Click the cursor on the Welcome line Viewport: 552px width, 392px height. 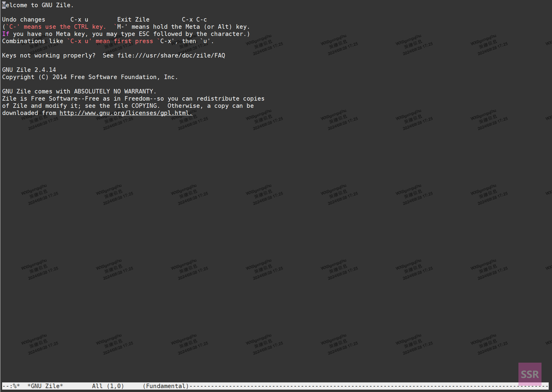[3, 5]
